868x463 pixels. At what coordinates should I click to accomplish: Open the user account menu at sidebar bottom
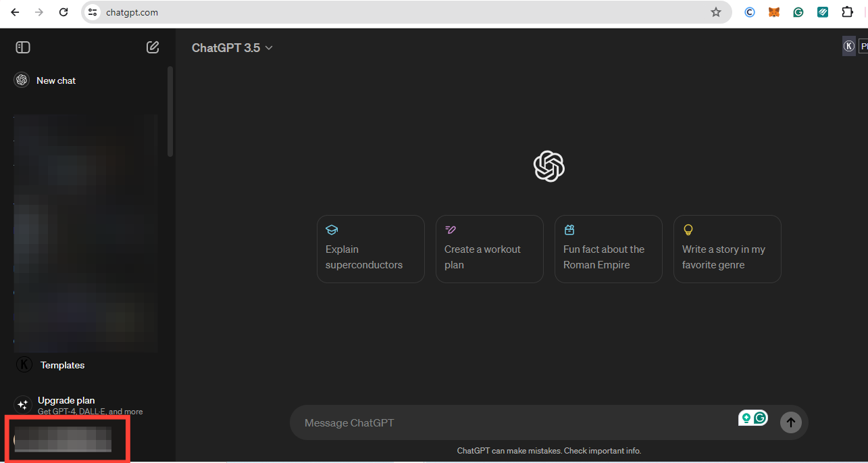pos(67,439)
